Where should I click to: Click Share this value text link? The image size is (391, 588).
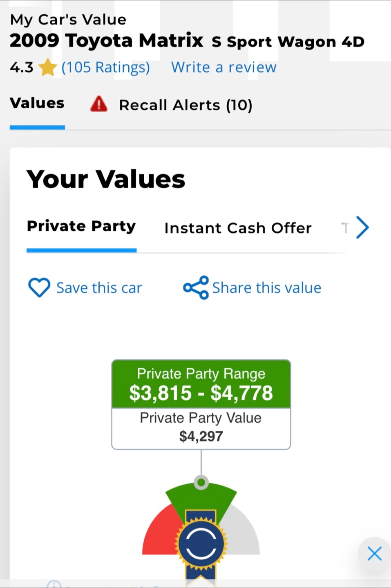coord(267,288)
